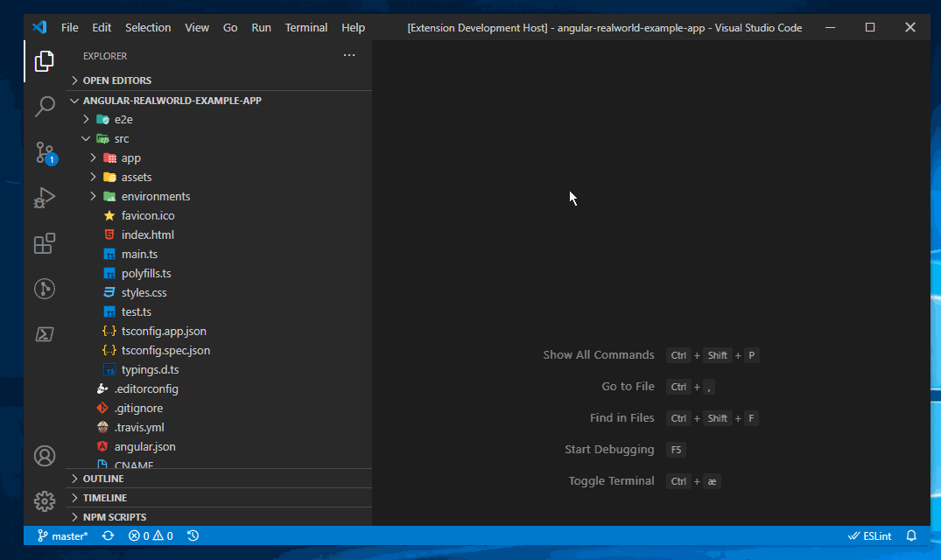Open the Accounts menu icon
Image resolution: width=941 pixels, height=560 pixels.
(x=45, y=456)
